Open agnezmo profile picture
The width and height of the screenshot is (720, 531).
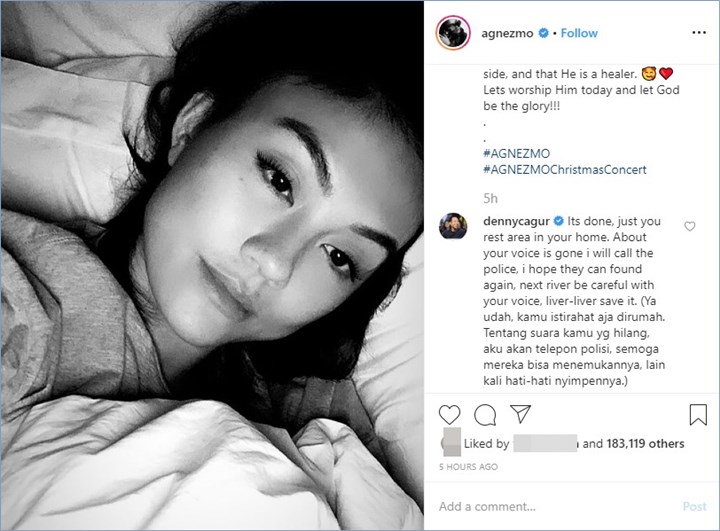[x=453, y=33]
